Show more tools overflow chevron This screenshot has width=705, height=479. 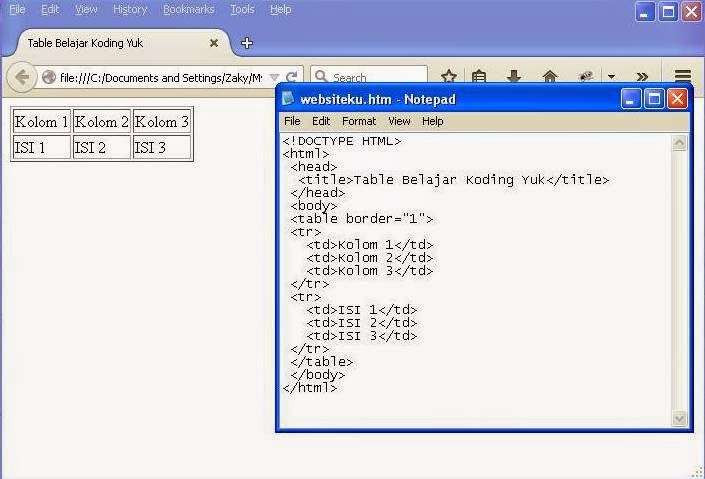[x=643, y=76]
